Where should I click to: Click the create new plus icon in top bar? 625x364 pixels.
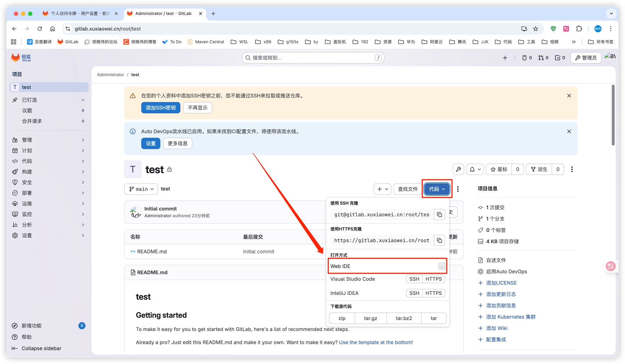(x=505, y=58)
